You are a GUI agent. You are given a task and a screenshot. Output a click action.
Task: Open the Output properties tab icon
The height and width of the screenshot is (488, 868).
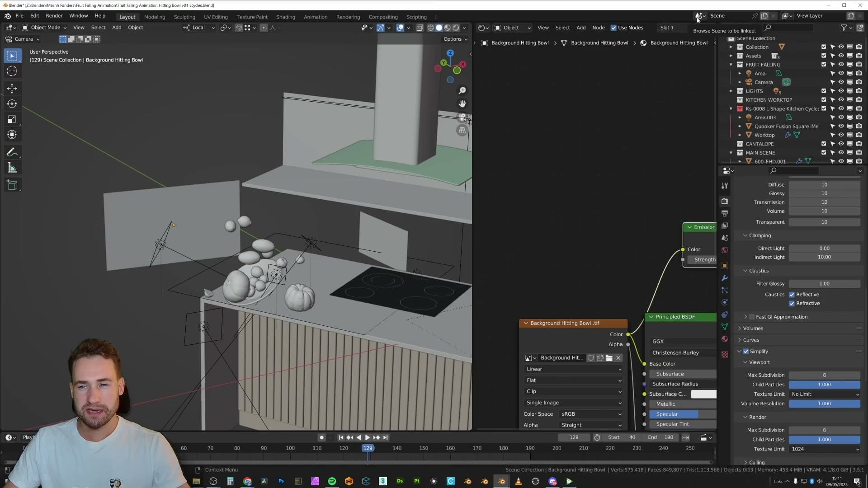tap(725, 213)
